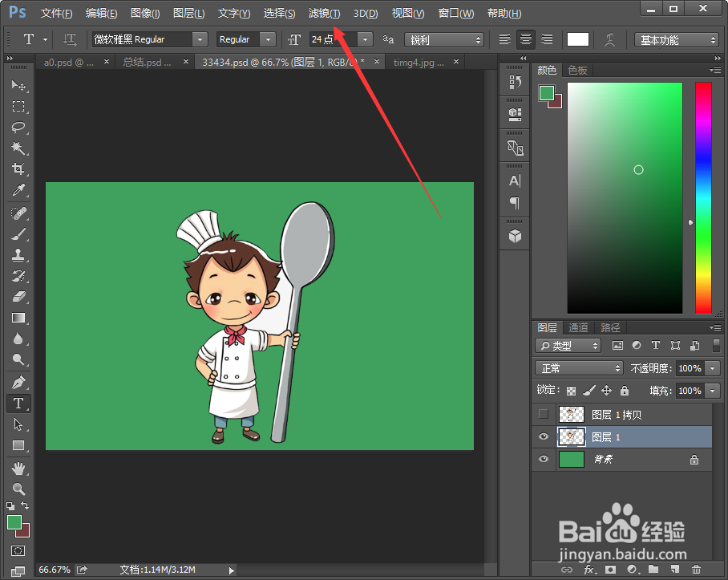Click the 图层 1 拷贝 layer thumbnail
Image resolution: width=728 pixels, height=580 pixels.
click(x=571, y=414)
